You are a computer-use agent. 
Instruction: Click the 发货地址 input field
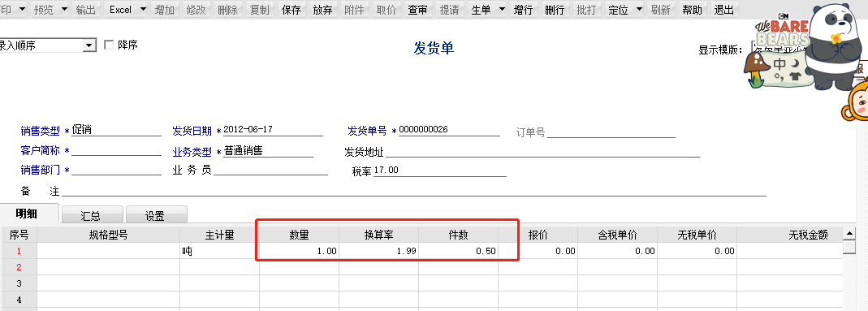click(542, 151)
